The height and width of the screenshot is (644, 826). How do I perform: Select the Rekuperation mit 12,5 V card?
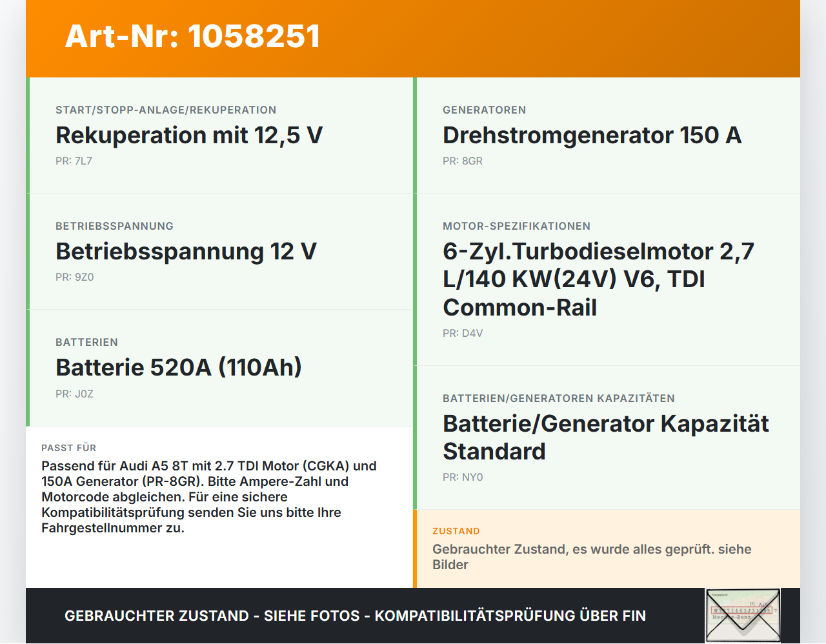click(219, 136)
